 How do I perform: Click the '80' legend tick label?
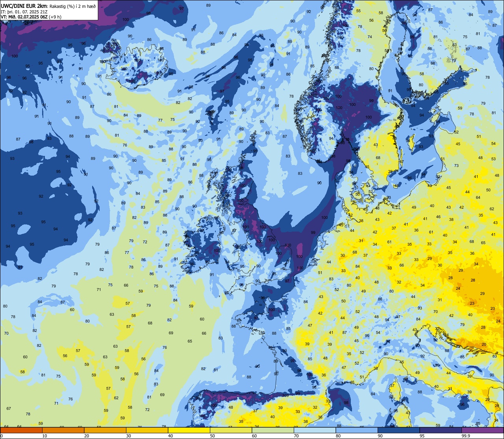[338, 436]
